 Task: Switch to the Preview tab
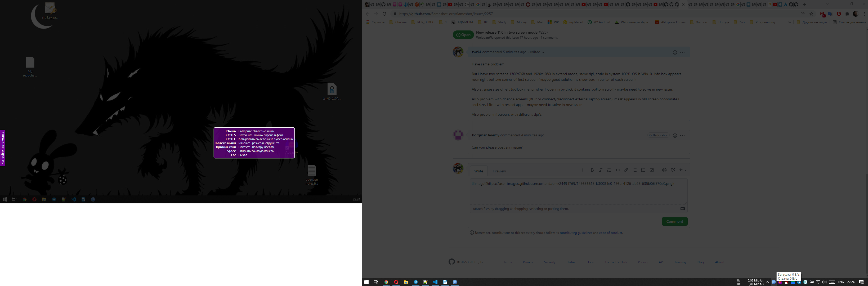(x=499, y=171)
